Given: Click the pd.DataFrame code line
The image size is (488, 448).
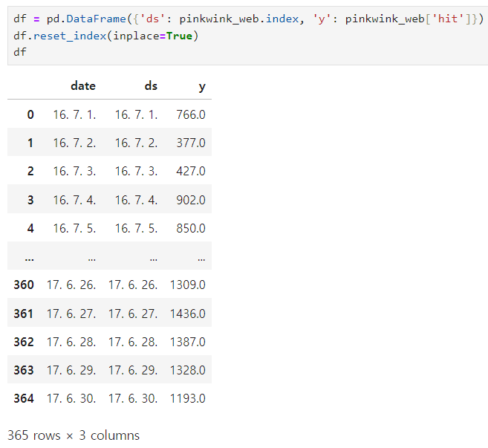Looking at the screenshot, I should click(248, 19).
